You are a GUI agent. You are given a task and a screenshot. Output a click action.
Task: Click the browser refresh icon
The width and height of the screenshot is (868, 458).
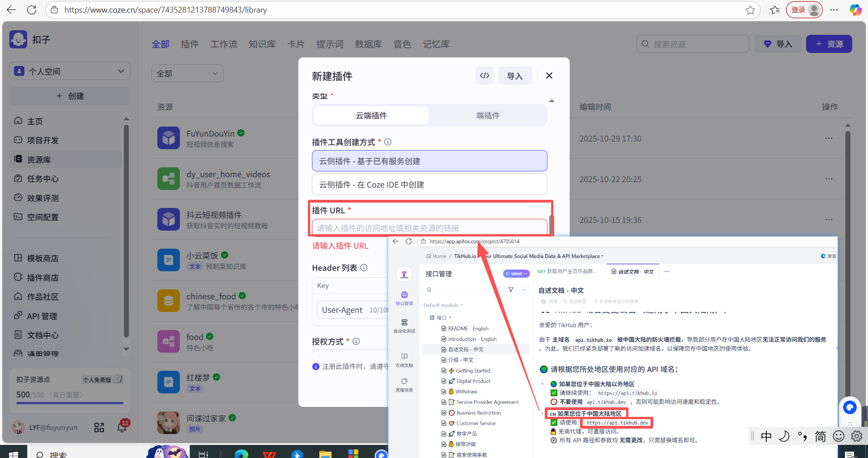click(x=32, y=10)
